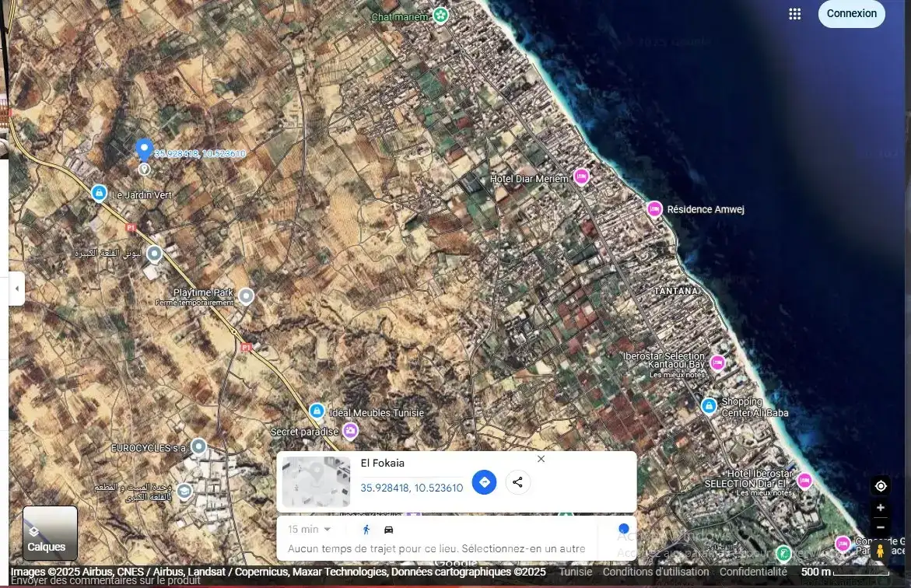Viewport: 911px width, 588px height.
Task: Open the 35.928418, 10.523610 coordinates link
Action: 412,488
